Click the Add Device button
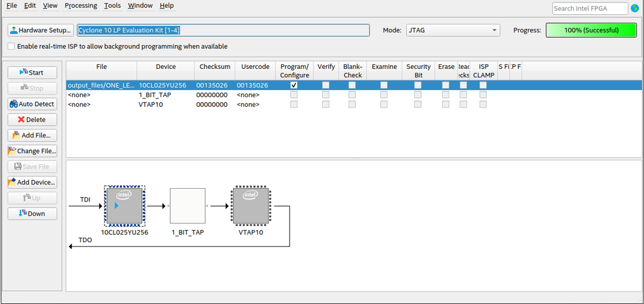644x304 pixels. coord(32,182)
